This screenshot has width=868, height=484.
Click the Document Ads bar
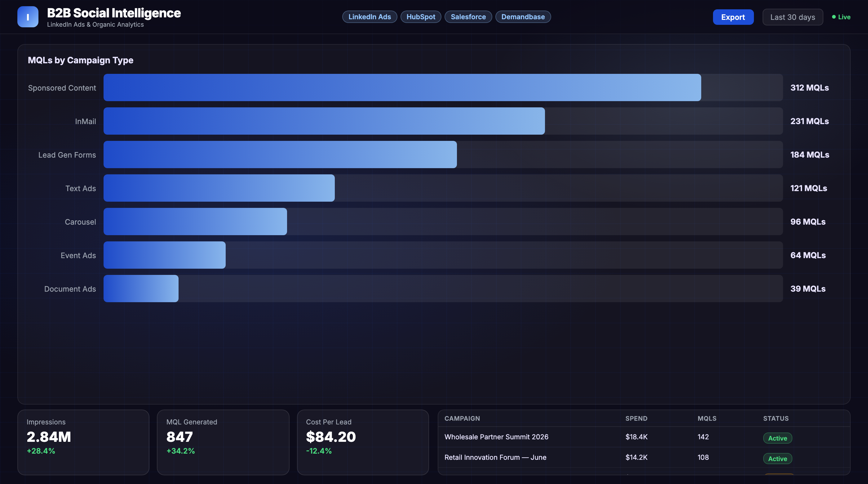[141, 289]
